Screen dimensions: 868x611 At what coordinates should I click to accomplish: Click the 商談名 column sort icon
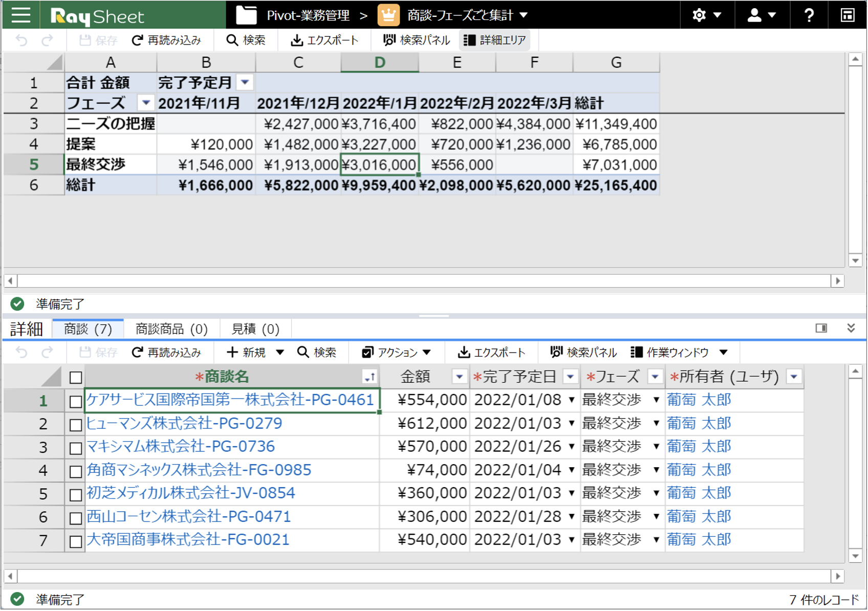tap(369, 377)
